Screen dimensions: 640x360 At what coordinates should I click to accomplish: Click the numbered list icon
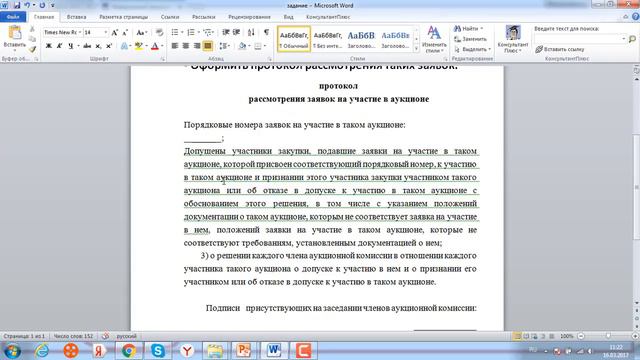(x=191, y=32)
